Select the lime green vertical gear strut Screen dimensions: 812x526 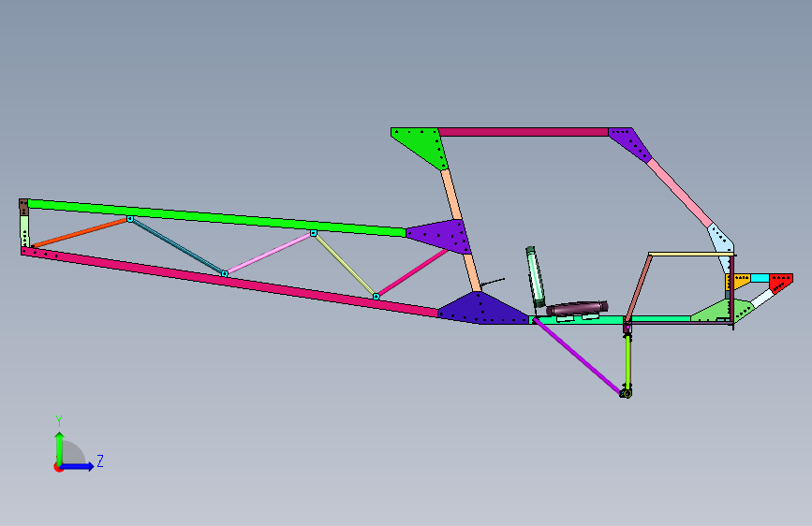click(x=627, y=362)
